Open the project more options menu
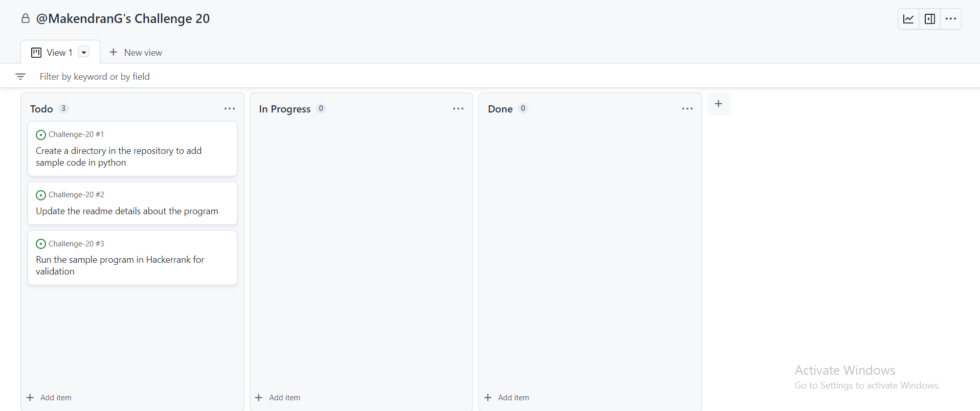Image resolution: width=980 pixels, height=411 pixels. point(951,19)
